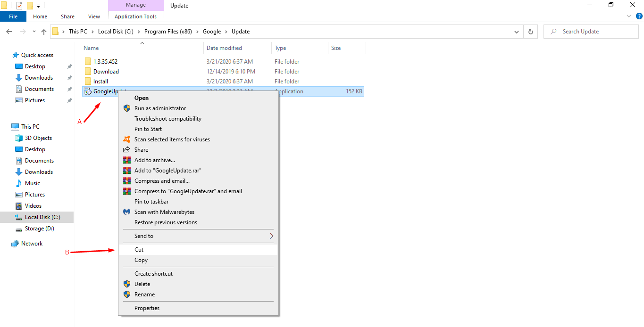Click Program Files (x86) breadcrumb
644x327 pixels.
(x=169, y=32)
